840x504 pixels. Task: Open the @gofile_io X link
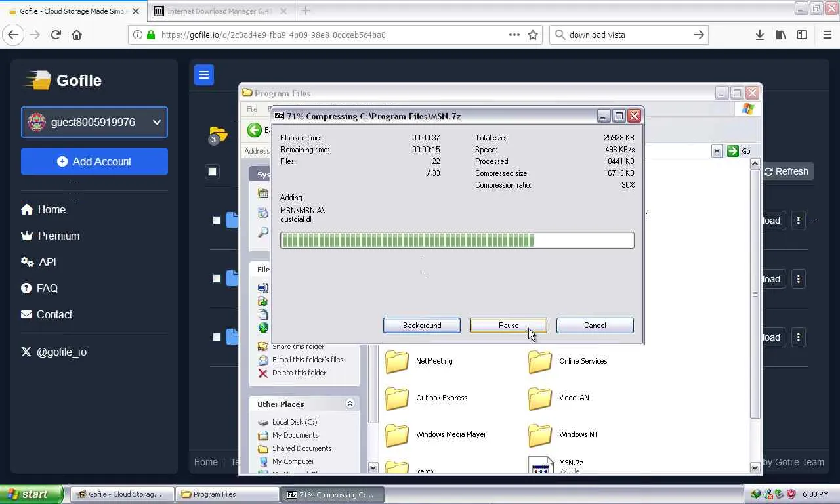[x=54, y=352]
